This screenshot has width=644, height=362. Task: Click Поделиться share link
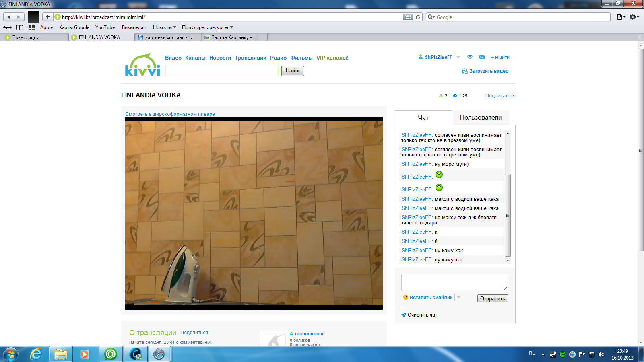(x=194, y=333)
